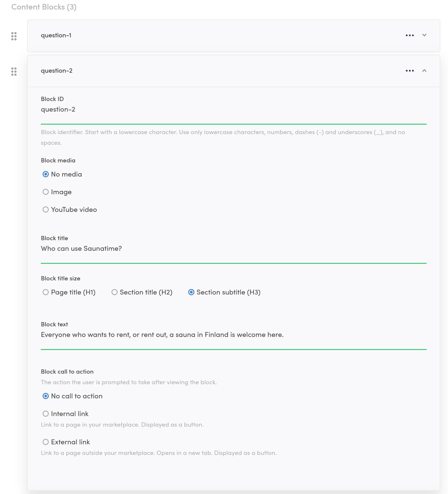Select the No media radio option

tap(45, 174)
